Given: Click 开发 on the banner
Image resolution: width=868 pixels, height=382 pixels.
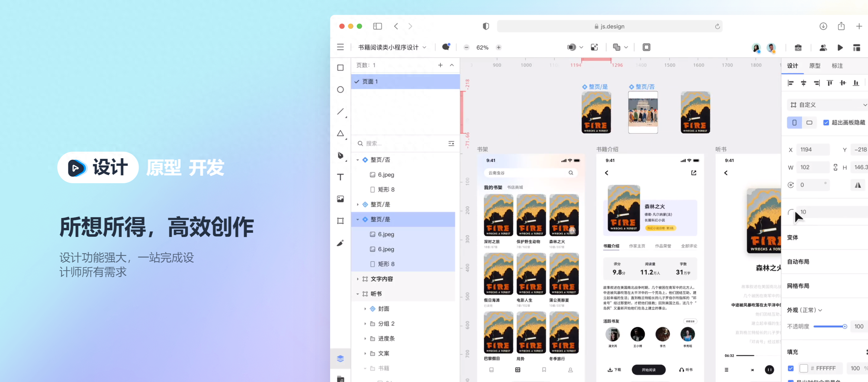Looking at the screenshot, I should 206,168.
